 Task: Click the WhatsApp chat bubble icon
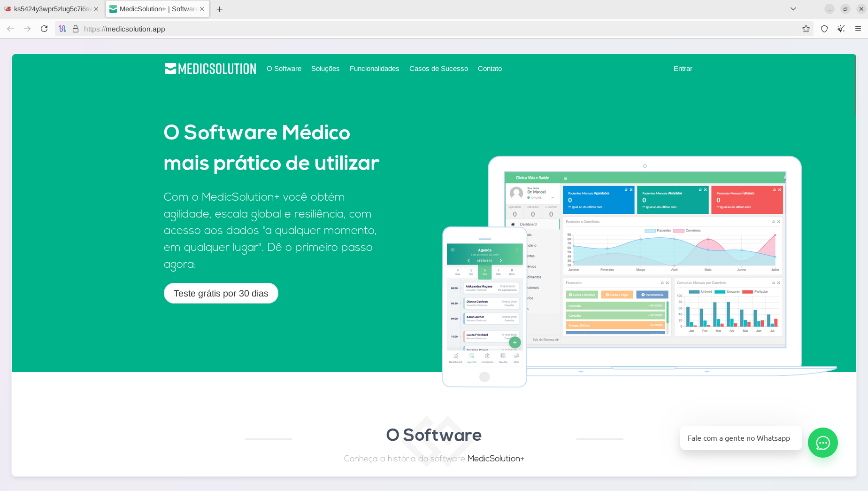coord(822,443)
